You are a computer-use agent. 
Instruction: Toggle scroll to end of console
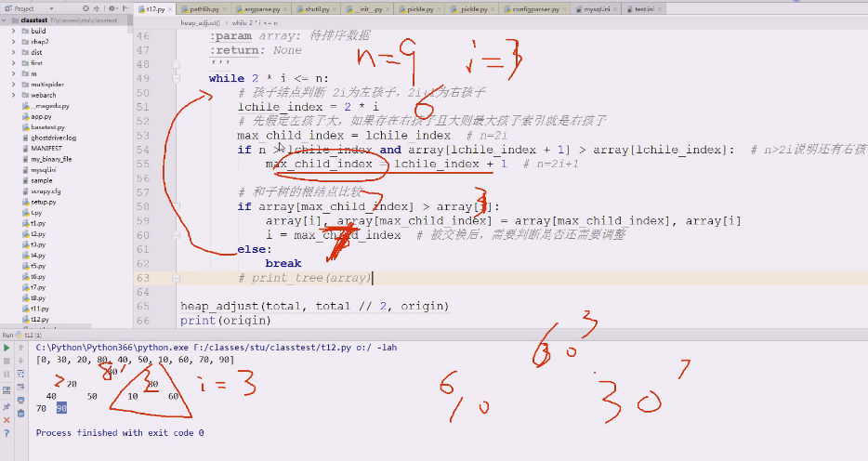point(21,387)
